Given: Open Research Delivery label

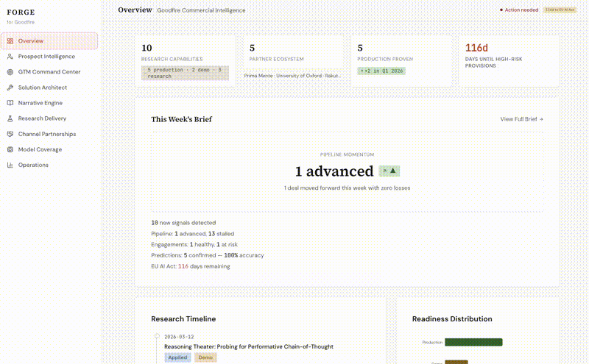Looking at the screenshot, I should (x=42, y=118).
